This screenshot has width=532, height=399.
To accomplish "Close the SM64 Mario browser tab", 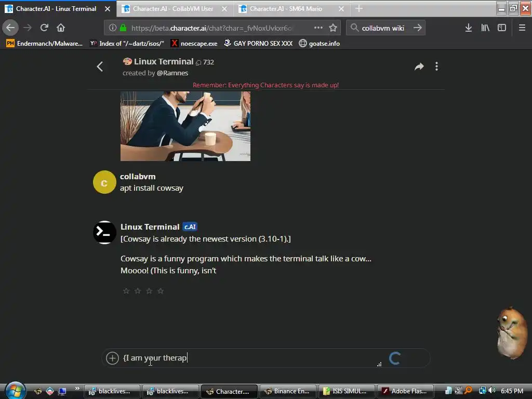I will [341, 9].
